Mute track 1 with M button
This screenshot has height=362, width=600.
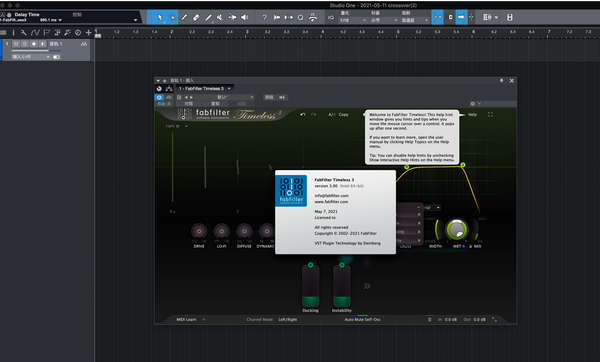click(x=16, y=44)
